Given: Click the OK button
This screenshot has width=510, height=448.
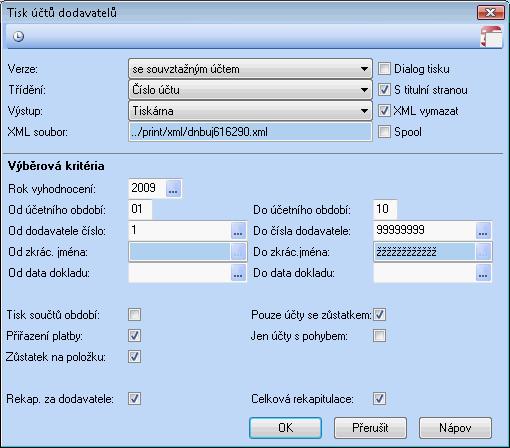Looking at the screenshot, I should (285, 428).
